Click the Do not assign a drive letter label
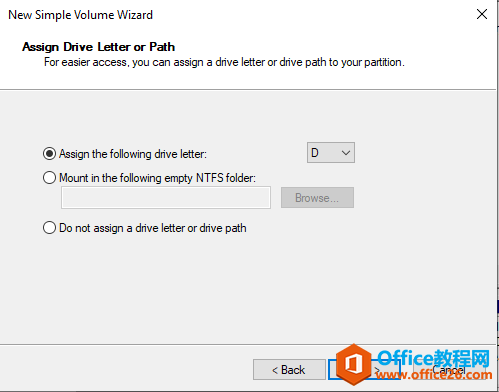Viewport: 499px width, 392px height. click(153, 228)
